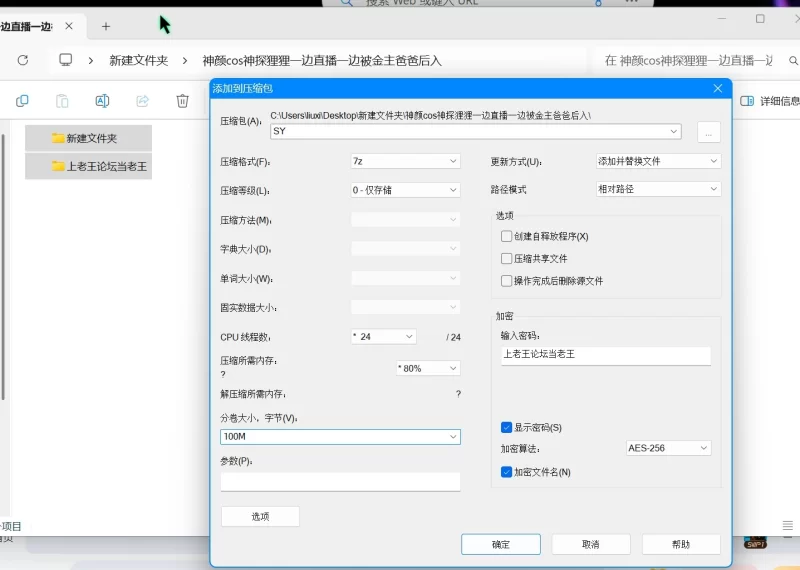The height and width of the screenshot is (570, 800).
Task: Click the 选项 options button
Action: 260,516
